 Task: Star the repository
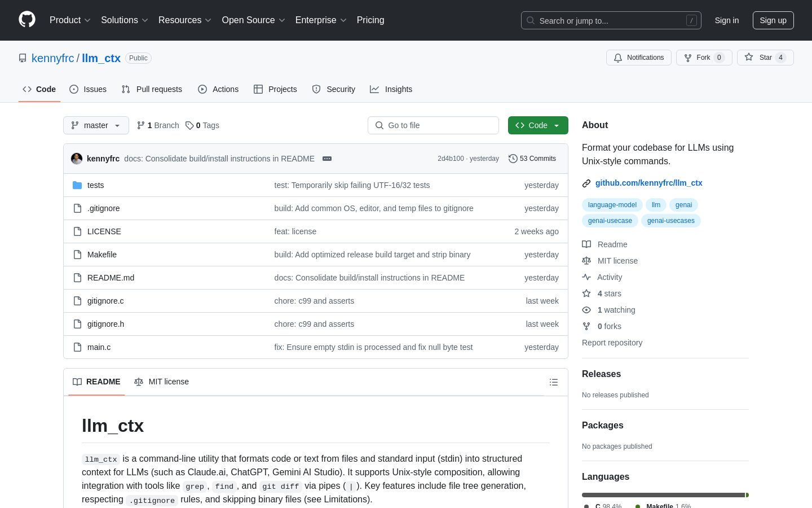(x=765, y=58)
